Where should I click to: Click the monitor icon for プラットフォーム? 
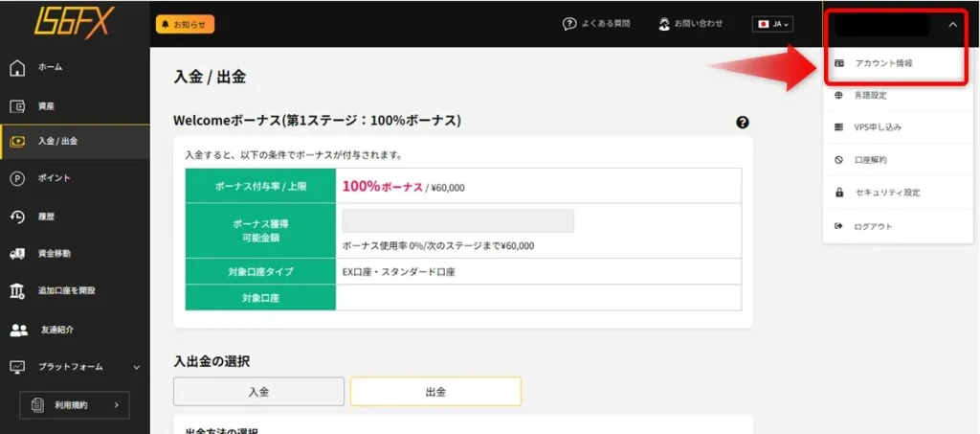[x=17, y=367]
